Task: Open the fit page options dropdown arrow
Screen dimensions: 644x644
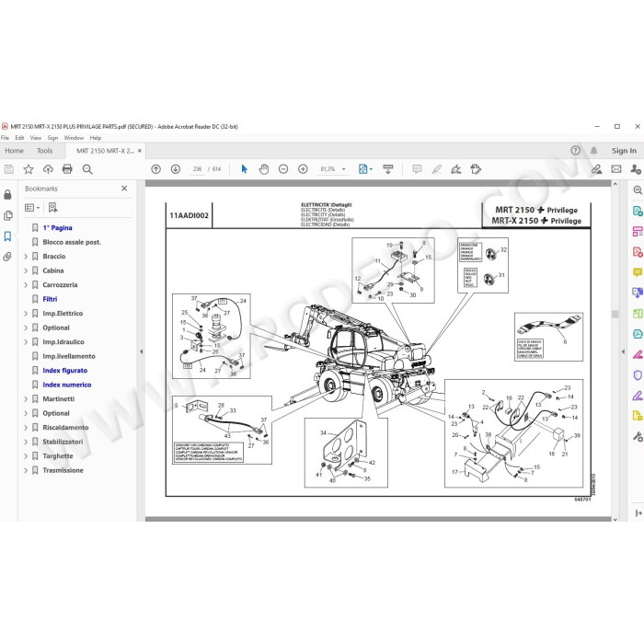Action: pos(371,169)
